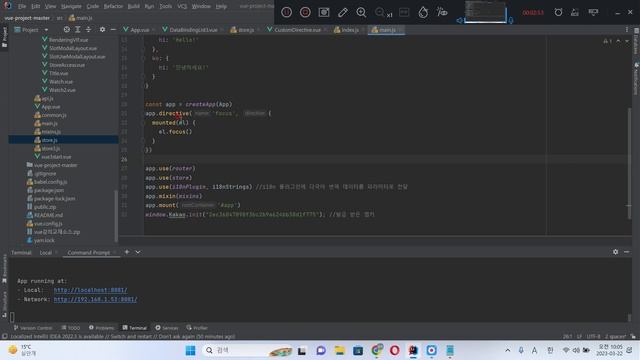Open Terminal panel settings gear

[x=616, y=252]
